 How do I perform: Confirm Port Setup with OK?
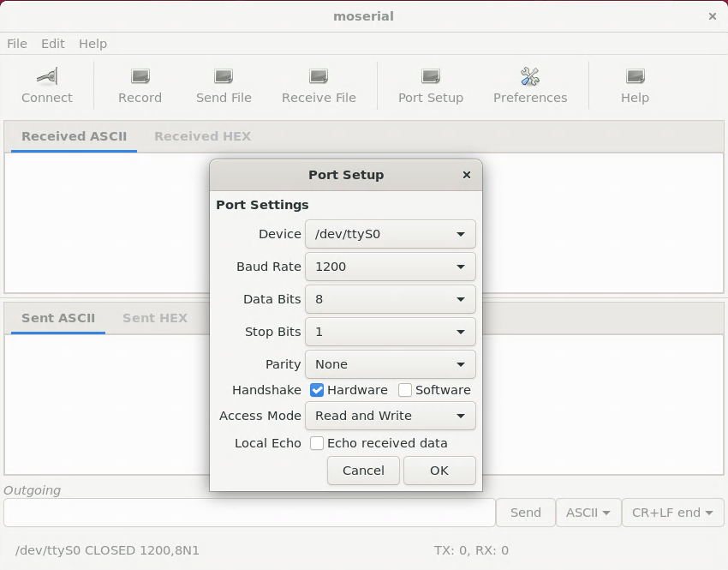pyautogui.click(x=439, y=471)
